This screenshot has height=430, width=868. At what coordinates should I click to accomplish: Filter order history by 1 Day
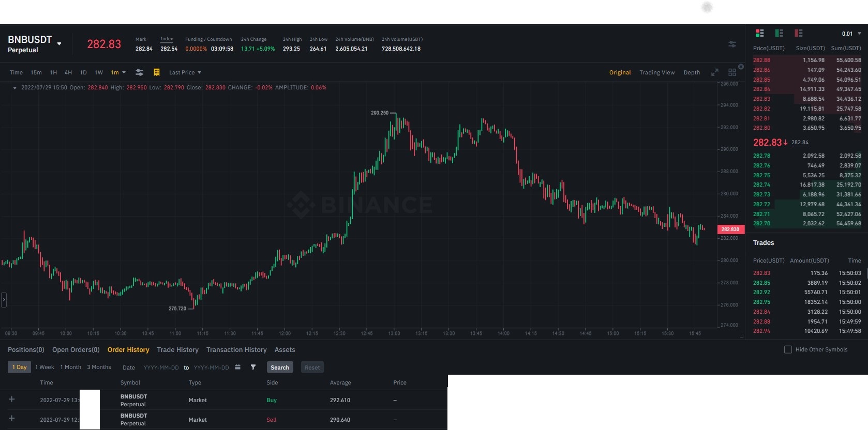(x=19, y=367)
